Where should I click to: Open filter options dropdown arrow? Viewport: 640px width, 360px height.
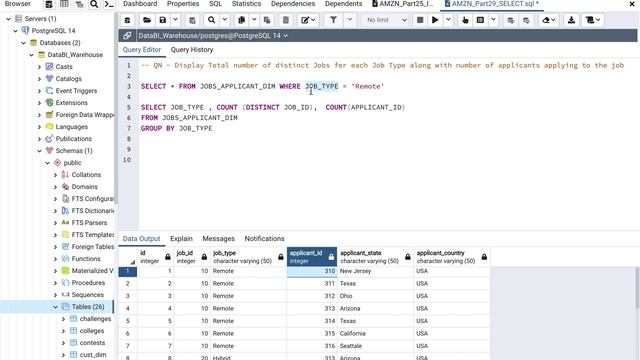350,20
